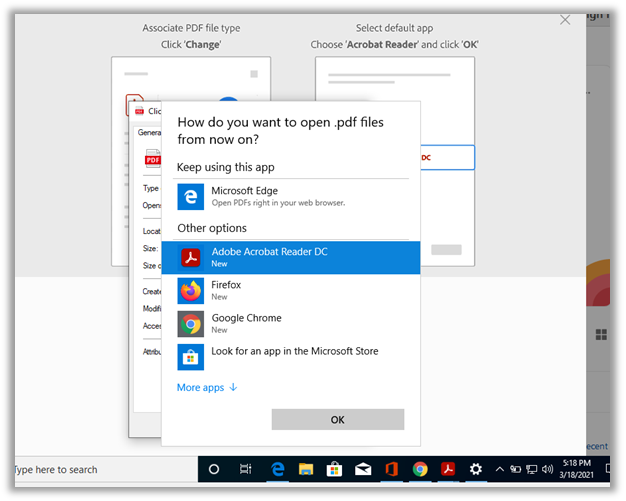This screenshot has width=626, height=501.
Task: Confirm with the OK button
Action: (x=338, y=420)
